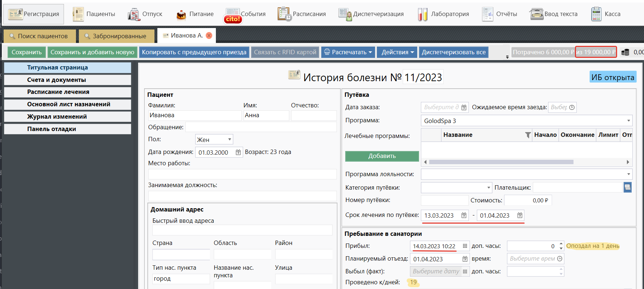Open the Категория путёвки dropdown
This screenshot has width=644, height=289.
(488, 188)
